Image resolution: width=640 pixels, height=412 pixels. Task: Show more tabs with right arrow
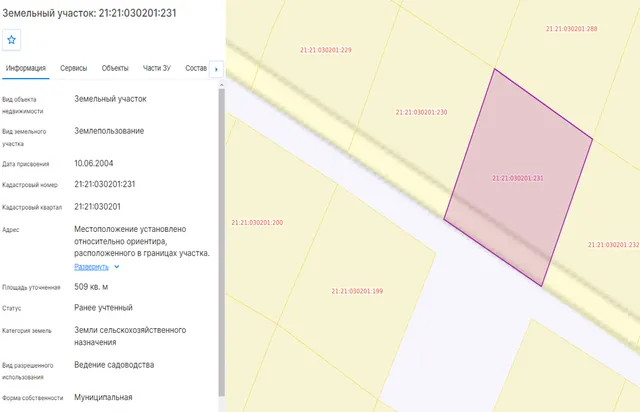[x=216, y=69]
